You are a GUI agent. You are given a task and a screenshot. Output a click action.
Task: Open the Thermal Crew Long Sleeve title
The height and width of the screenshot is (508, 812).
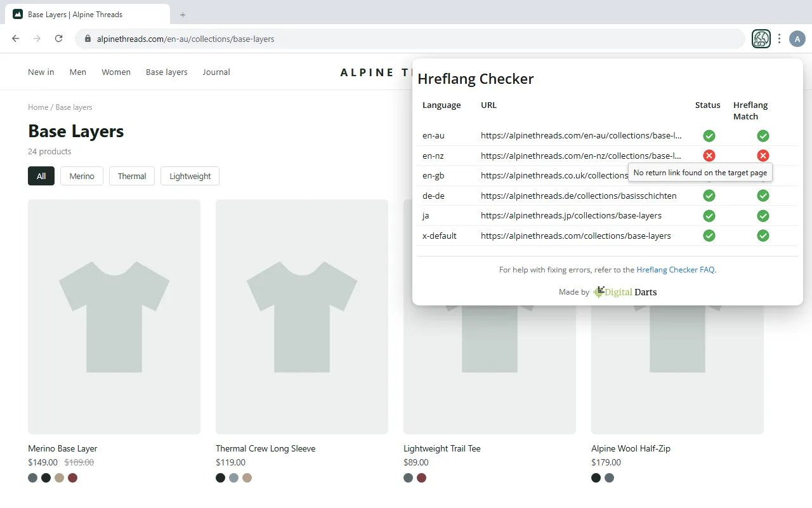click(x=265, y=448)
